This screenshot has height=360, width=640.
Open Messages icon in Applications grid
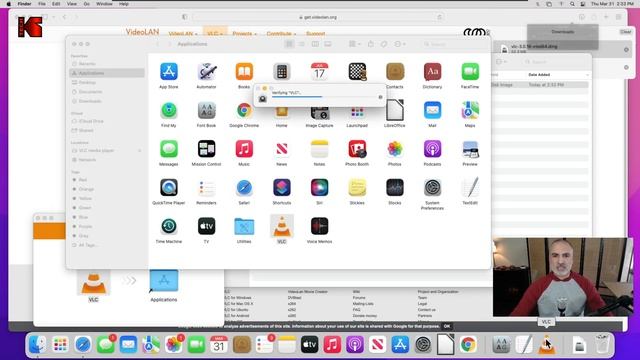tap(169, 149)
